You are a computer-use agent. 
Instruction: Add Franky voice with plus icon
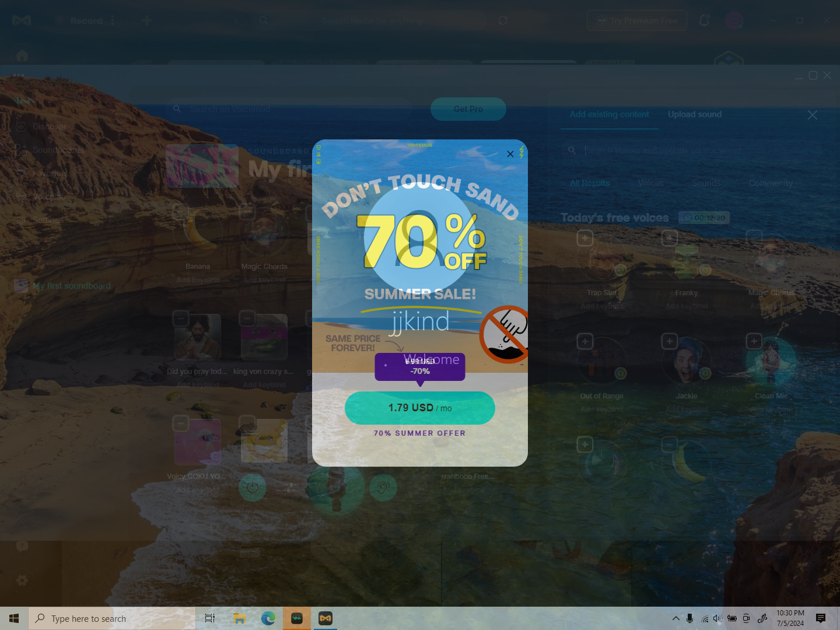(x=670, y=238)
